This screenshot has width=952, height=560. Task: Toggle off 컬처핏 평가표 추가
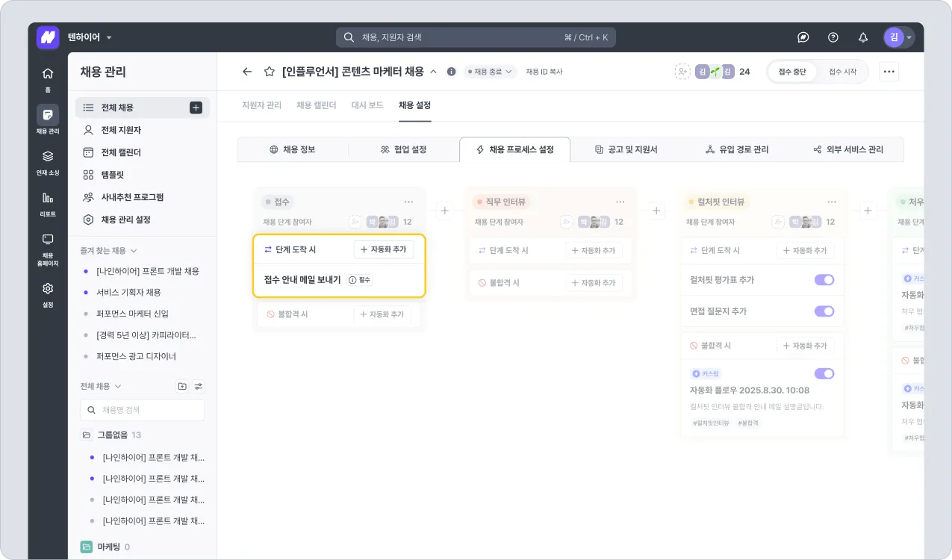coord(824,280)
